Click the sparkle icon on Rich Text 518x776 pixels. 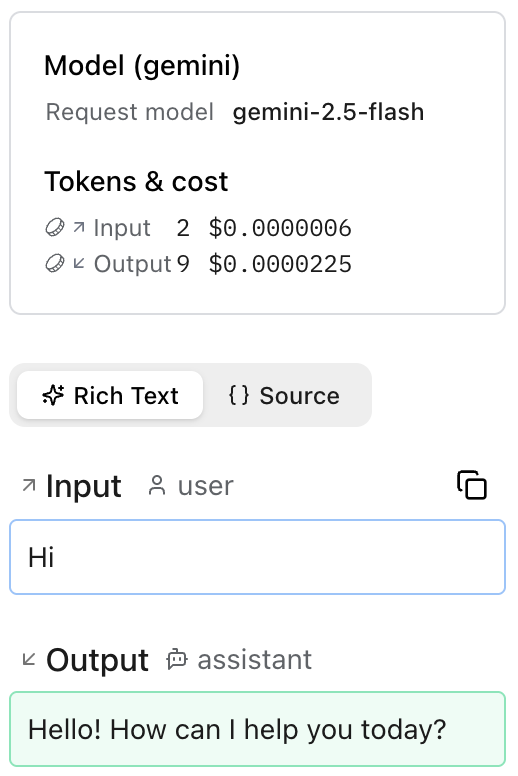[53, 395]
